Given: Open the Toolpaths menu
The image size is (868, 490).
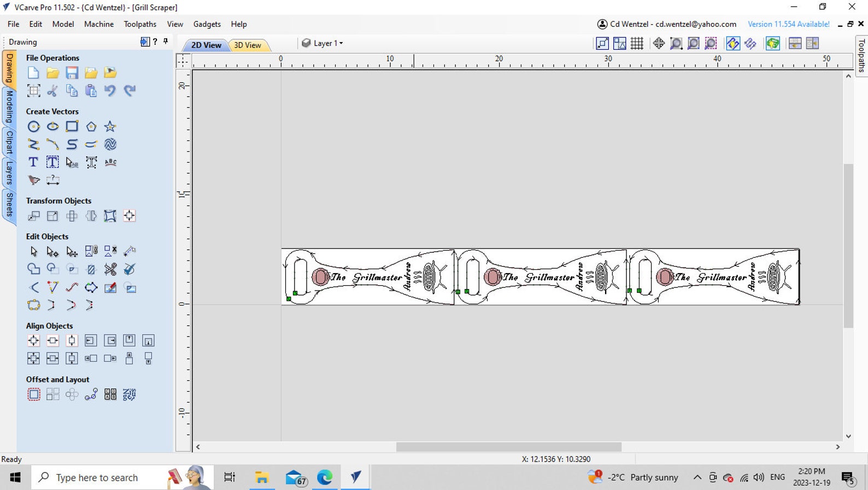Looking at the screenshot, I should coord(140,24).
